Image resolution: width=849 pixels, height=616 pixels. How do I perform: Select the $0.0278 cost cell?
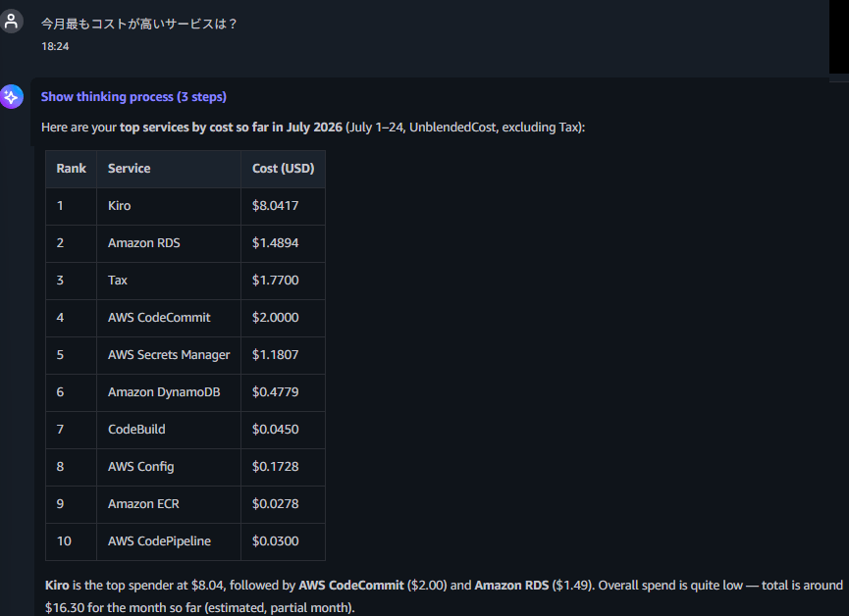click(x=283, y=505)
